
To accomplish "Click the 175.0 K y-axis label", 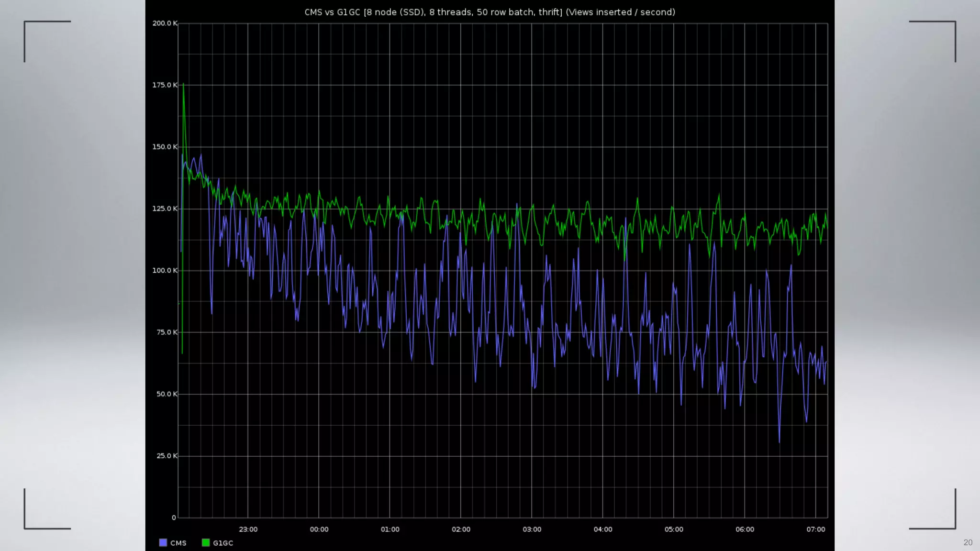I will 165,85.
